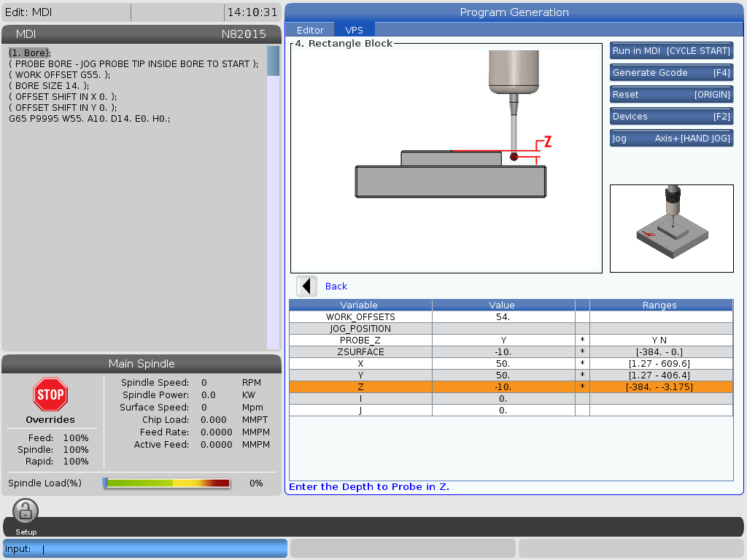Click program number N82015

coord(244,34)
